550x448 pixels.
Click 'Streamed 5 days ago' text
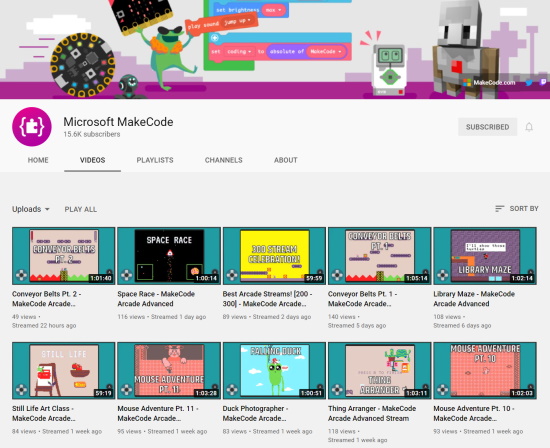(357, 326)
